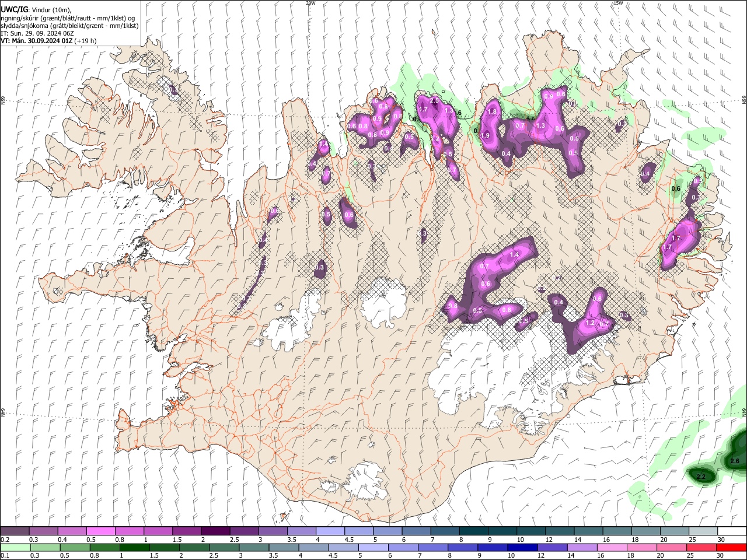Click the '(+19 h)' forecast offset text
The image size is (747, 560).
86,41
